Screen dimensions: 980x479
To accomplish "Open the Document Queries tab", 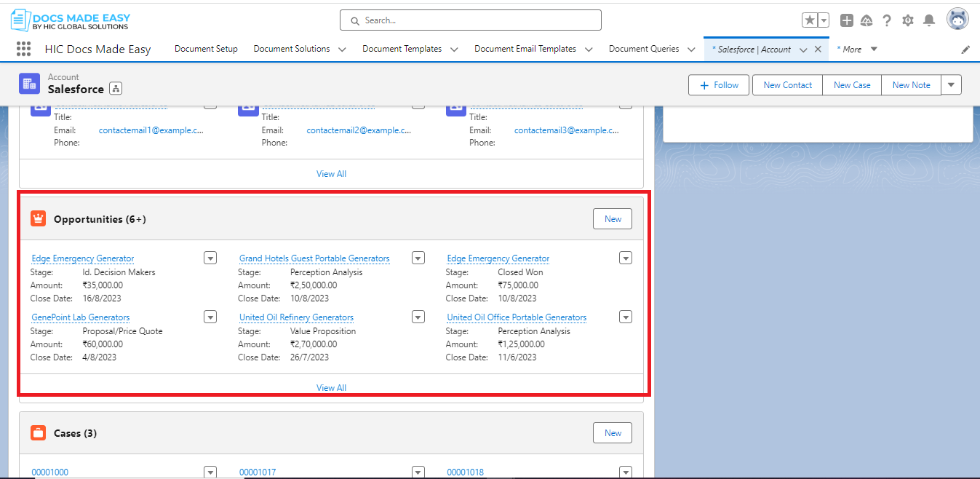I will click(644, 49).
